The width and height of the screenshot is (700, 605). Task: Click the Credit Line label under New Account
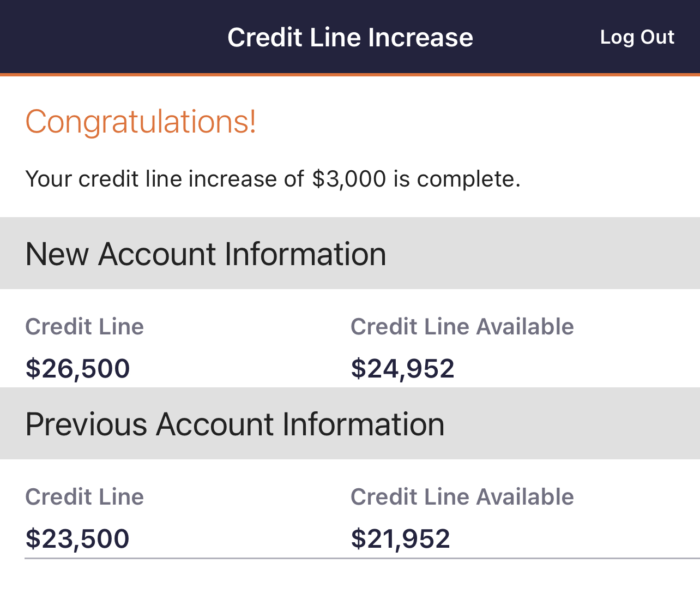click(x=85, y=327)
